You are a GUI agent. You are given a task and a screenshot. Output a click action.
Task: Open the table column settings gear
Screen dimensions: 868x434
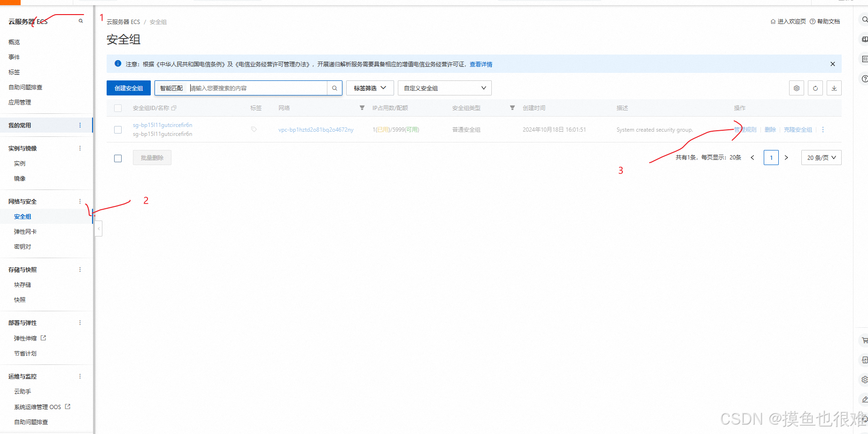(797, 88)
